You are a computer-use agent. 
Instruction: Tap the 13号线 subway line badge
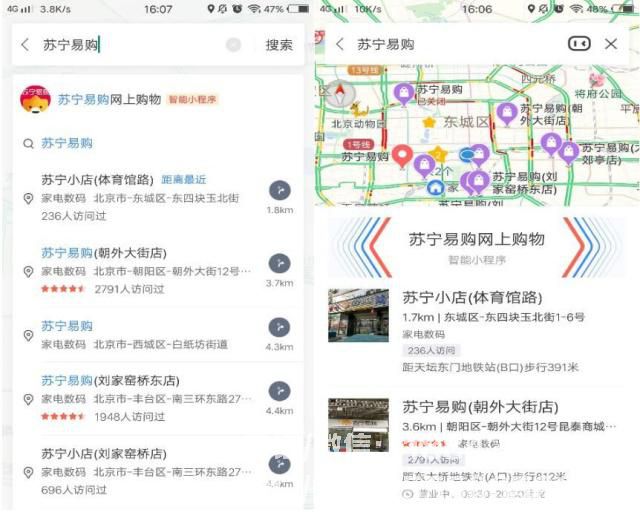pyautogui.click(x=365, y=70)
